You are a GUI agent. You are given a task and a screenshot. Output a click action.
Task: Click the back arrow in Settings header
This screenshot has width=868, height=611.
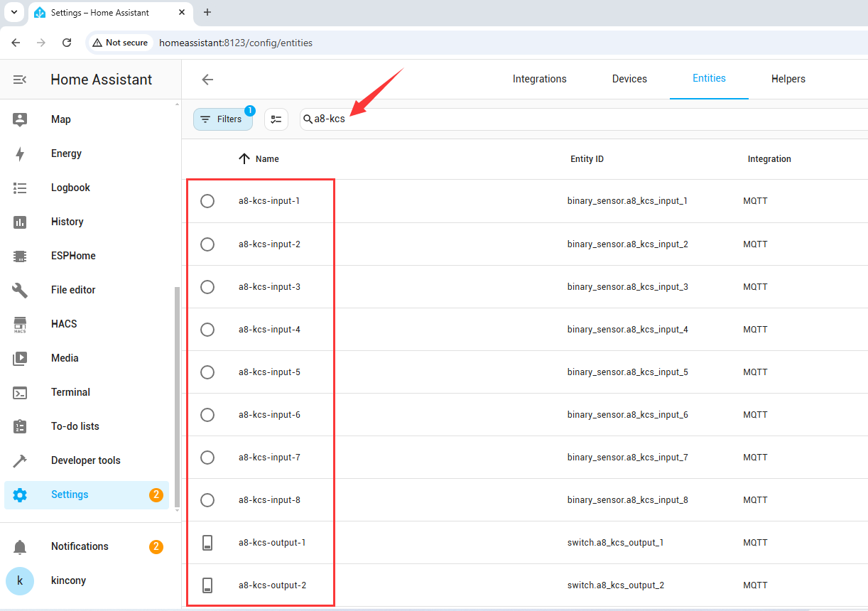pyautogui.click(x=207, y=80)
